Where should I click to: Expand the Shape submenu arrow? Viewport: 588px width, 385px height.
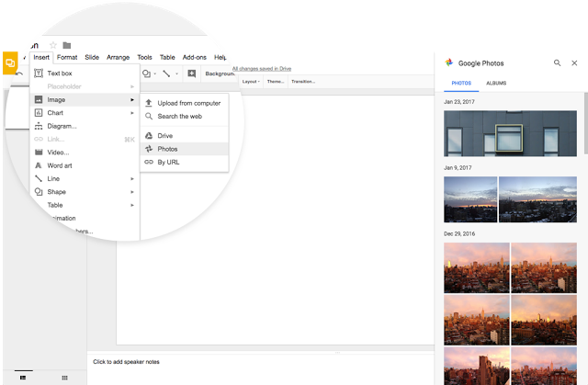[x=132, y=192]
